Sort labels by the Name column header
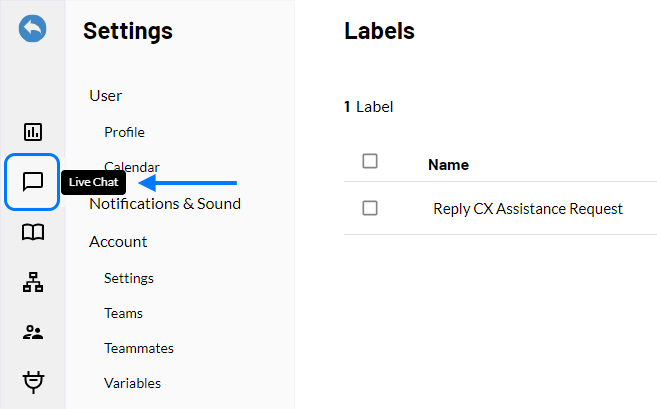Viewport: 657px width, 409px height. click(448, 165)
